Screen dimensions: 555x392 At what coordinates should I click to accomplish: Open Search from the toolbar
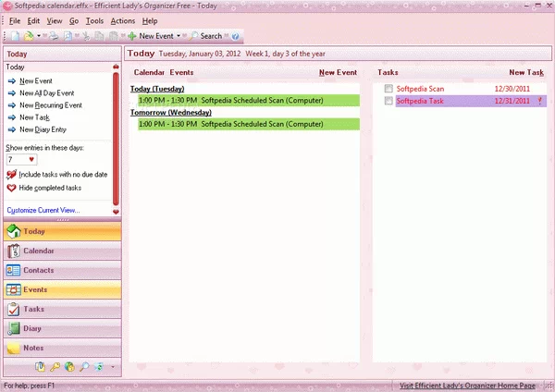point(205,36)
